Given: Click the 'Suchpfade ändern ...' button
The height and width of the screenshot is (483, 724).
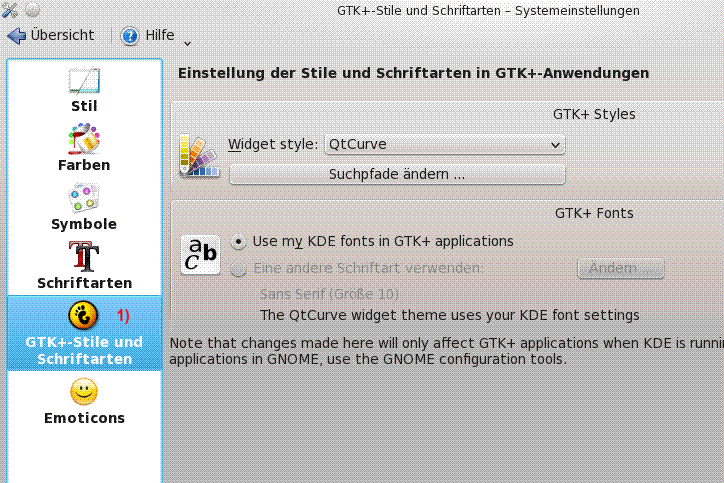Looking at the screenshot, I should tap(397, 174).
